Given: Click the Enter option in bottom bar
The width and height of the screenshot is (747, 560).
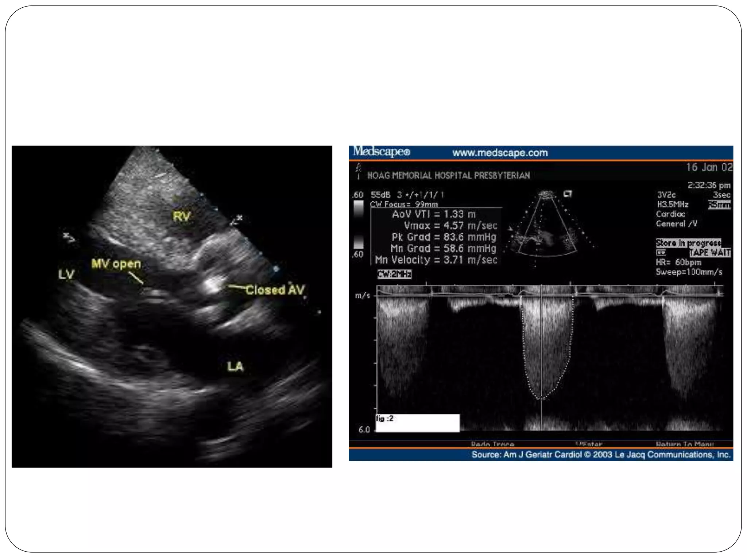Looking at the screenshot, I should tap(589, 444).
